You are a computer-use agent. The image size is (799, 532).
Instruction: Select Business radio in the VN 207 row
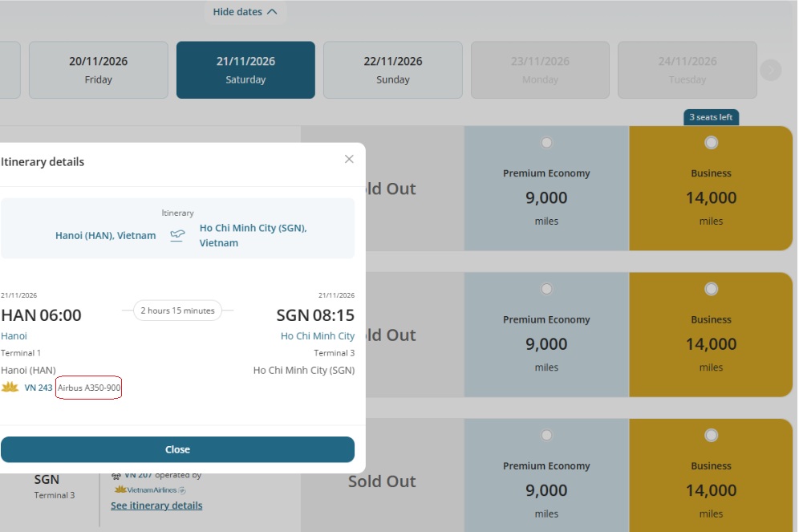pos(711,435)
